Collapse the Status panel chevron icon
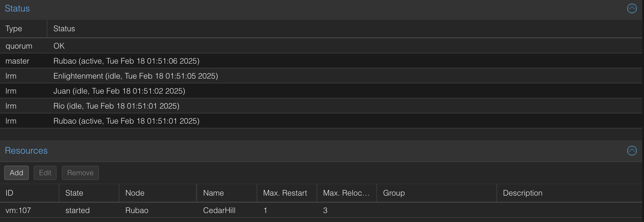Screen dimensions: 644x222 [x=632, y=8]
